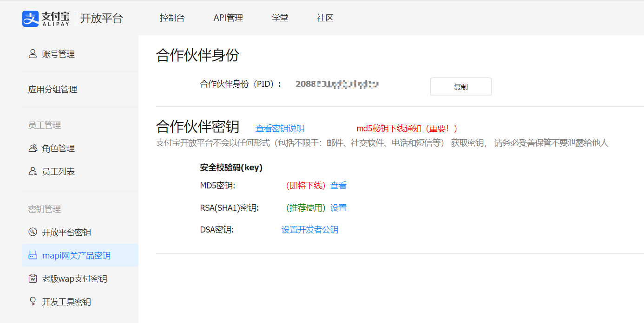Click the 开发工具密钥 key icon
The width and height of the screenshot is (644, 323).
click(33, 302)
